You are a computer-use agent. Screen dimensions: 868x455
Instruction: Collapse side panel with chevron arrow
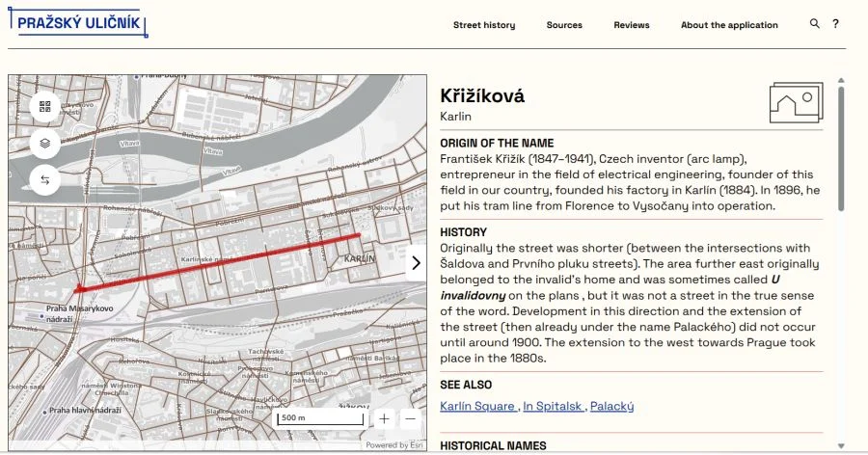point(416,262)
